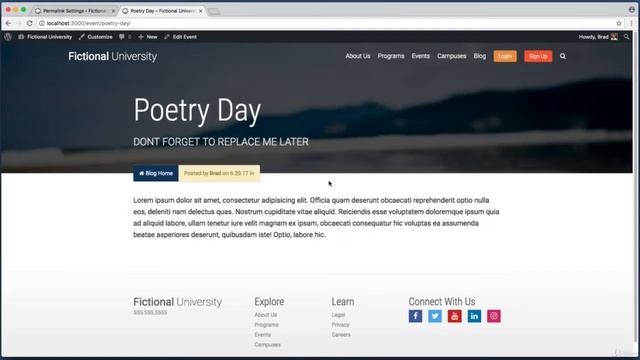640x360 pixels.
Task: Click the Fictional University header logo
Action: click(113, 56)
